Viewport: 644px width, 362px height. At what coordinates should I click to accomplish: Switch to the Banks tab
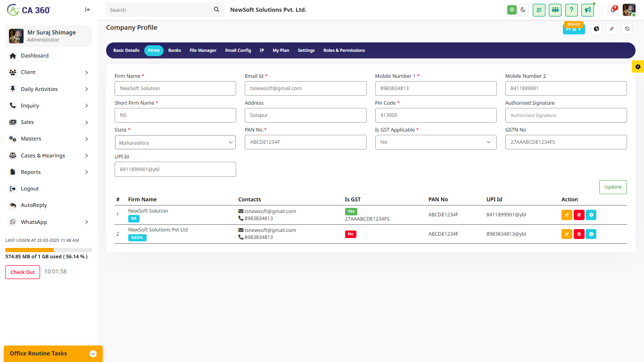(x=174, y=50)
